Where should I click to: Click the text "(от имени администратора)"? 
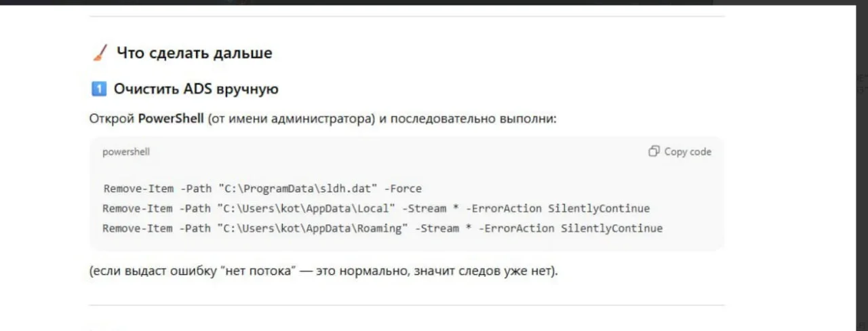(x=292, y=119)
